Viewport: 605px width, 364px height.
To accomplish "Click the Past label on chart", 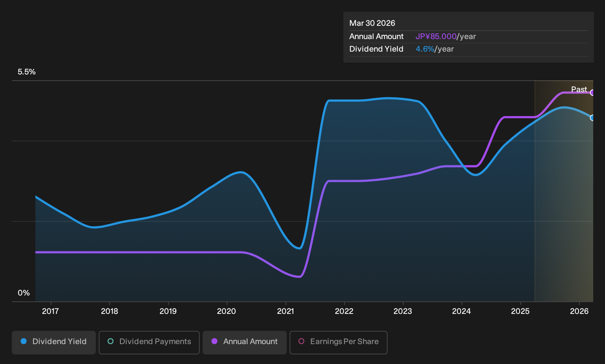I will tap(579, 90).
